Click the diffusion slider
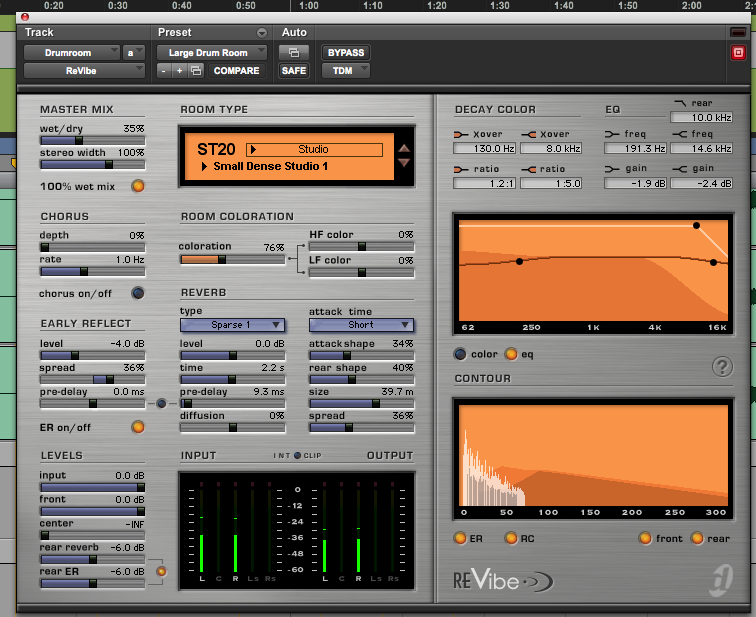 [x=232, y=428]
